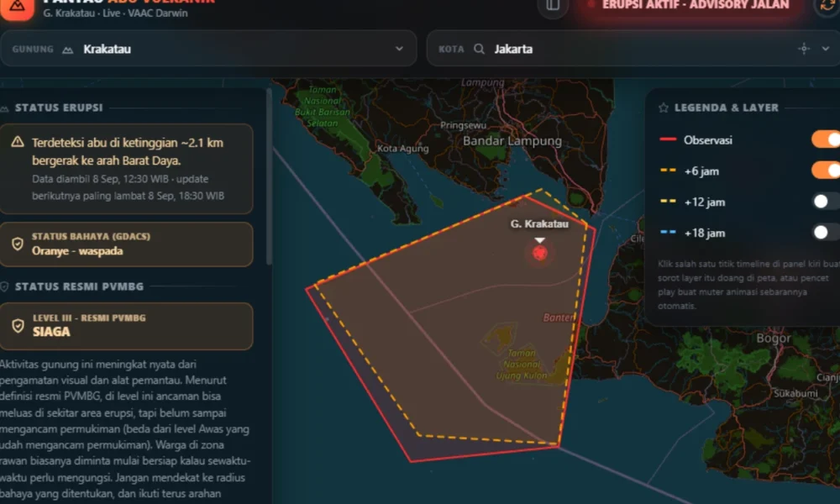
Task: Disable the Observasi layer toggle
Action: tap(826, 139)
